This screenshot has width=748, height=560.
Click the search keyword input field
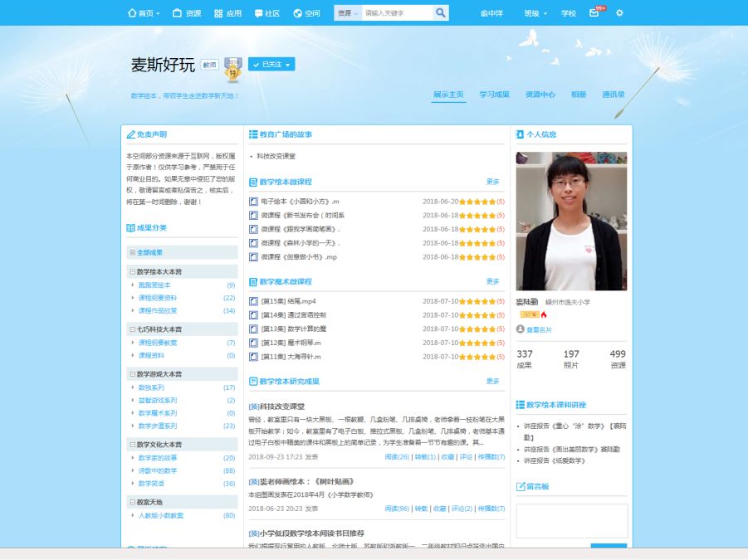tap(397, 13)
